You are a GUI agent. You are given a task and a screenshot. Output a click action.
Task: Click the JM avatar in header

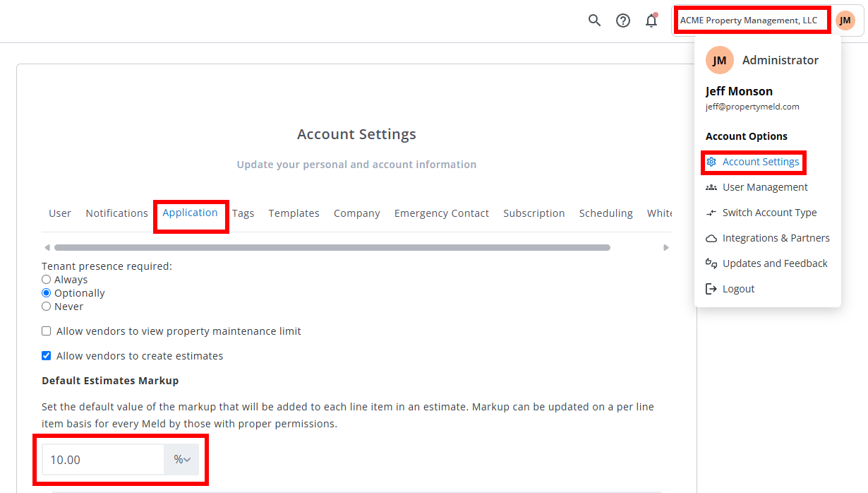[x=845, y=20]
